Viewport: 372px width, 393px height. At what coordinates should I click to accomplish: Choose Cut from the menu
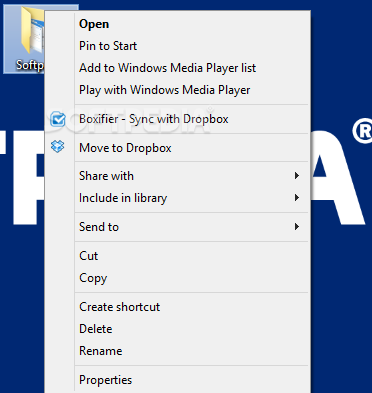click(x=177, y=256)
